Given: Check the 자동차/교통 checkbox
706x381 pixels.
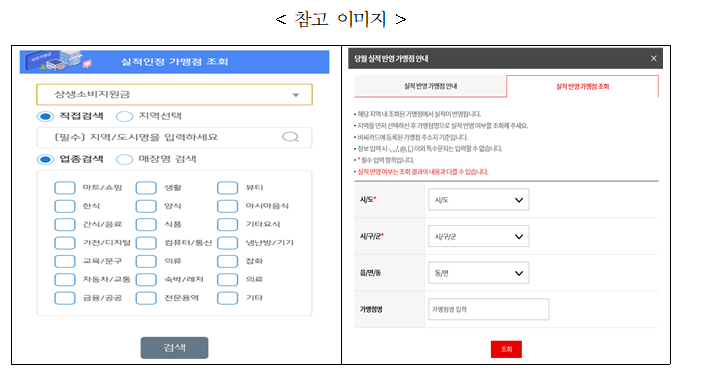Looking at the screenshot, I should tap(65, 280).
